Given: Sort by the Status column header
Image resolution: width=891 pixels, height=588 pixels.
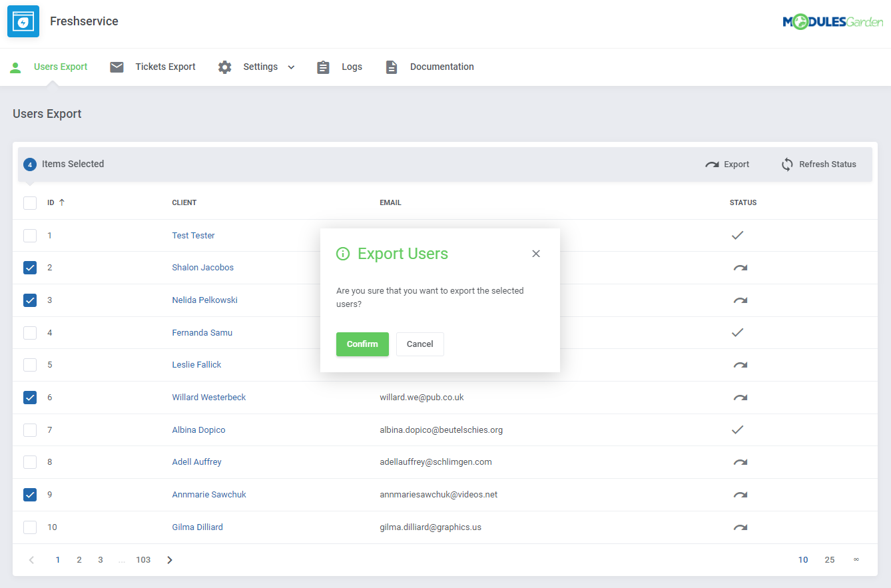Looking at the screenshot, I should pyautogui.click(x=743, y=202).
